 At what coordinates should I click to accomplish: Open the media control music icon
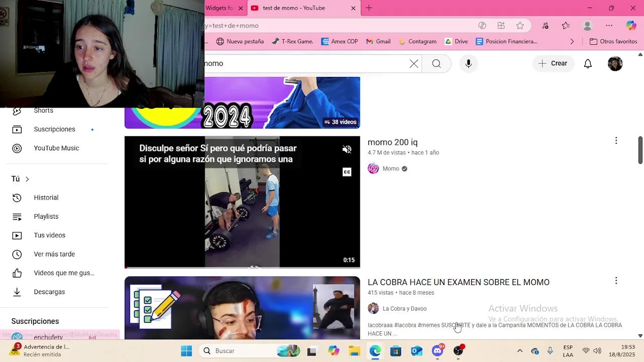point(545,26)
